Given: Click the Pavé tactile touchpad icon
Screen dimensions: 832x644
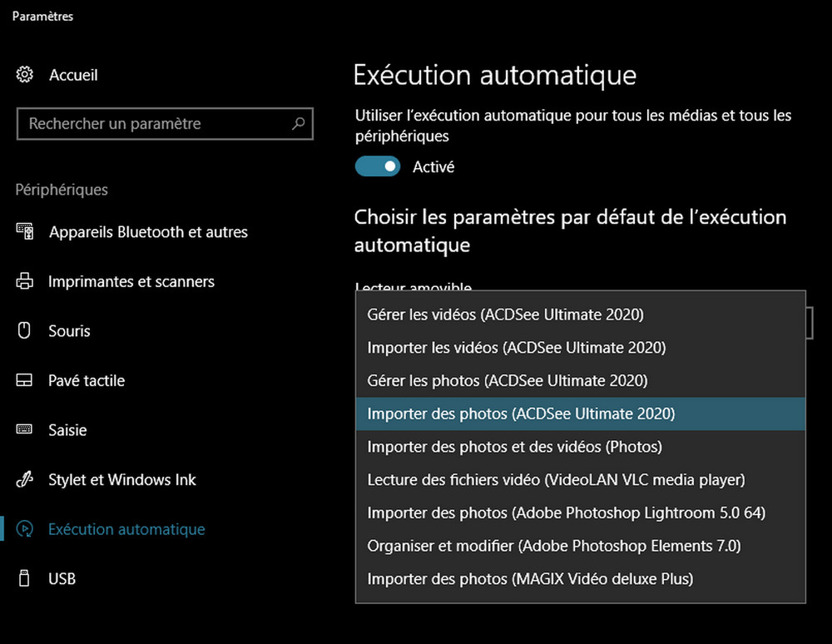Looking at the screenshot, I should (x=25, y=380).
